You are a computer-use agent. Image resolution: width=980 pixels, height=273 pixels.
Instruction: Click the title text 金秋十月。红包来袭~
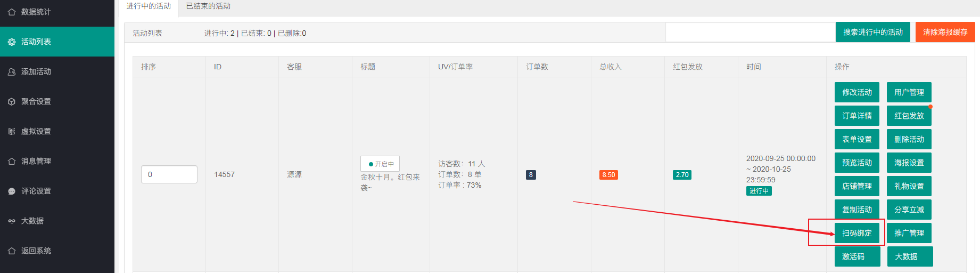[x=390, y=182]
